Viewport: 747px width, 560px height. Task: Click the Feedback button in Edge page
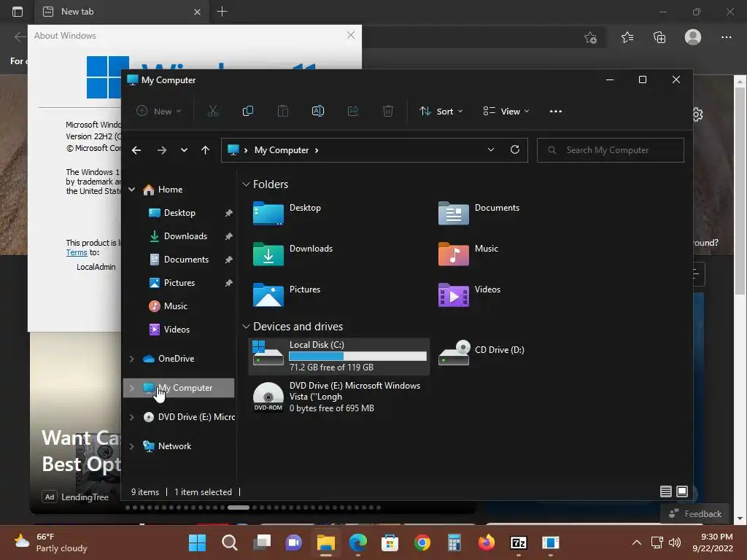[x=695, y=514]
